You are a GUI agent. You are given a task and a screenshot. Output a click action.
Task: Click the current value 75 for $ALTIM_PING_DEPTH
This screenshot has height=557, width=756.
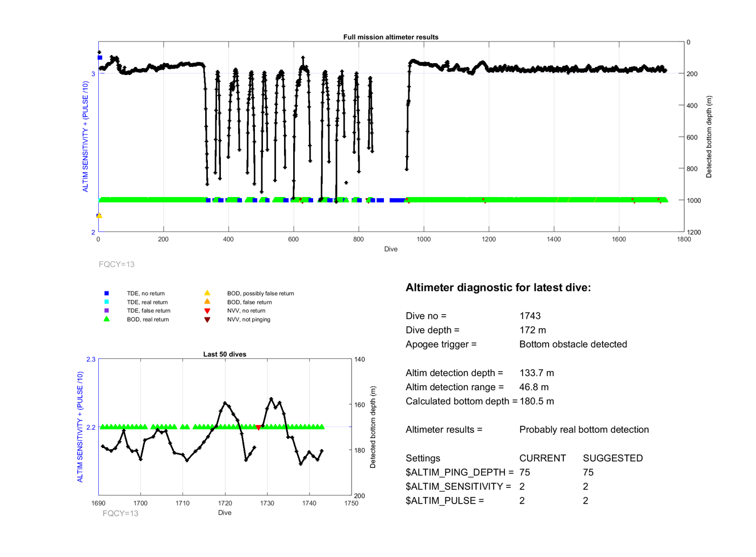(525, 472)
